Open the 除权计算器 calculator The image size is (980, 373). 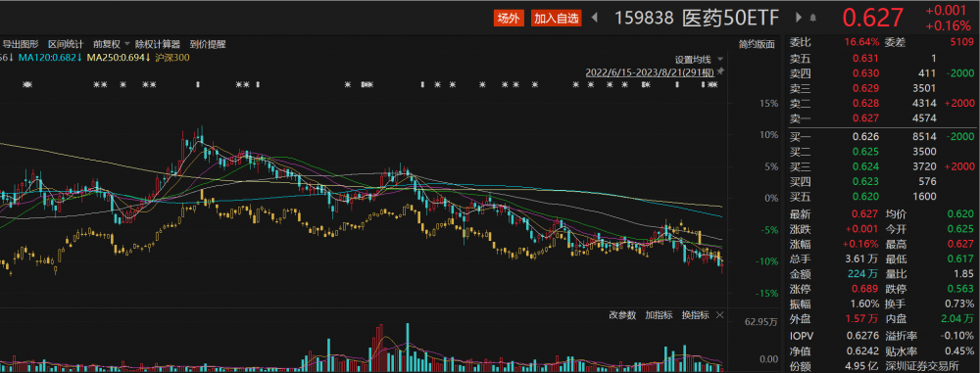158,44
